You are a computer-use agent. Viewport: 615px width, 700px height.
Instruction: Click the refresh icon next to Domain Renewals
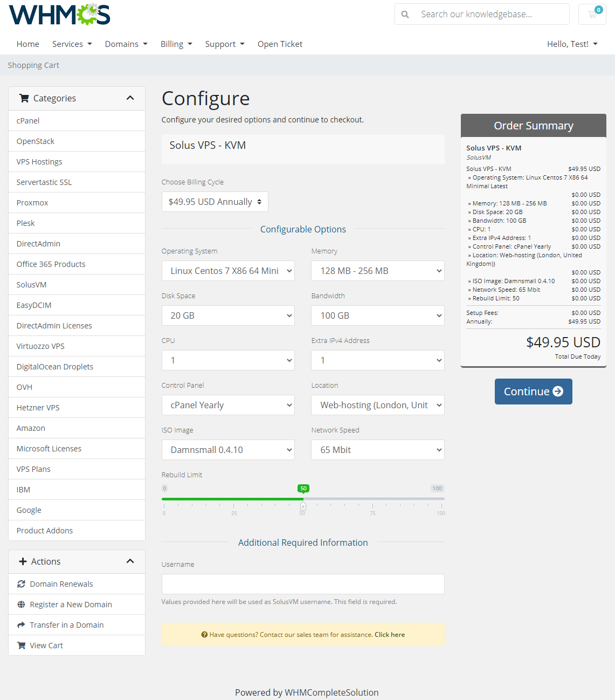point(22,584)
